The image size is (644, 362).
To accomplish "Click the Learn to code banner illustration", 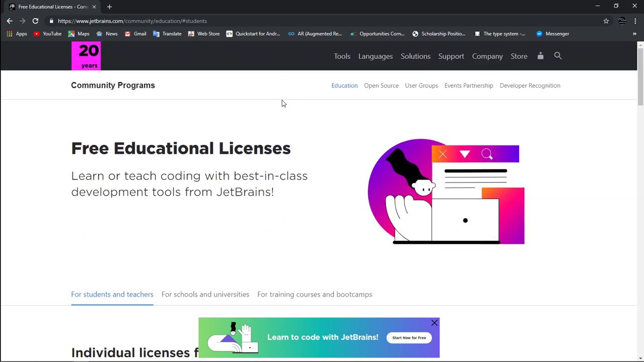I will click(x=232, y=337).
